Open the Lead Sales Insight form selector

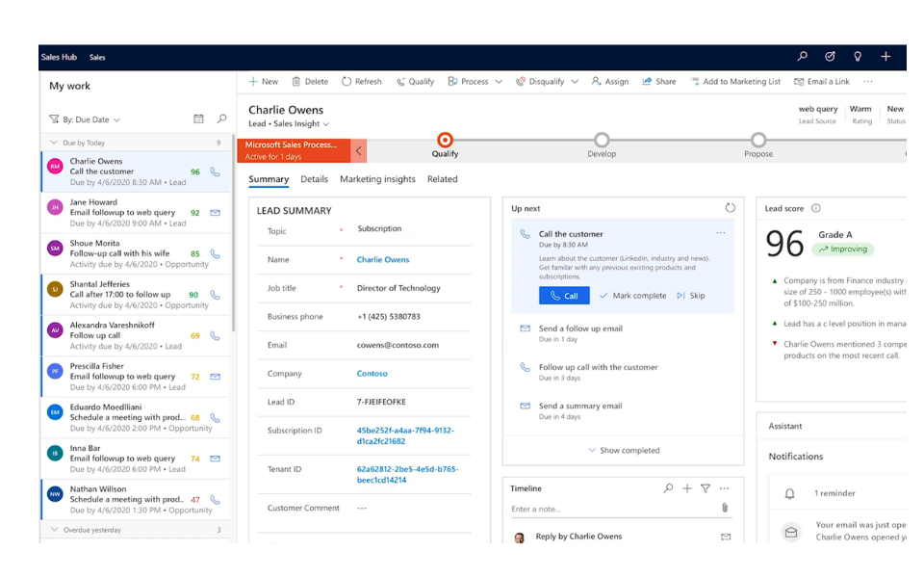pos(289,124)
